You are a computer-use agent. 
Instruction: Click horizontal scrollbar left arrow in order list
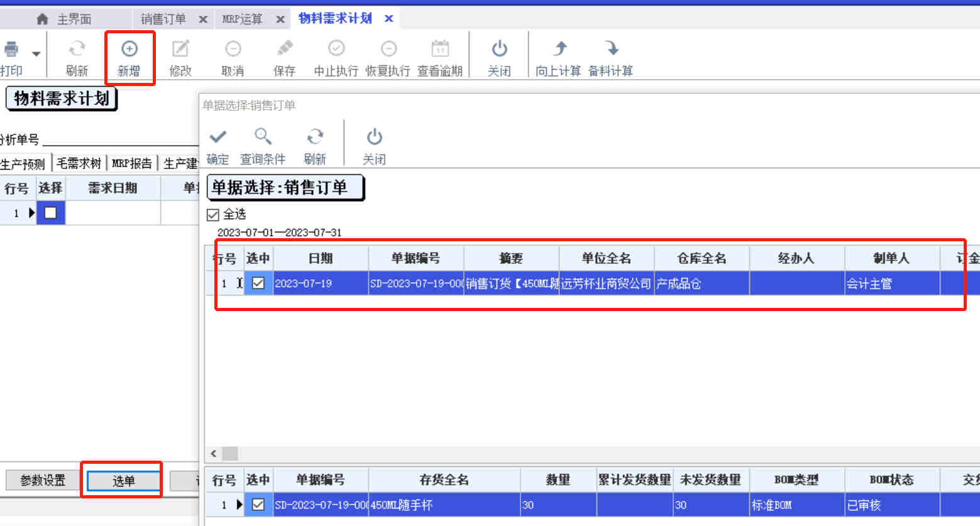(x=214, y=453)
